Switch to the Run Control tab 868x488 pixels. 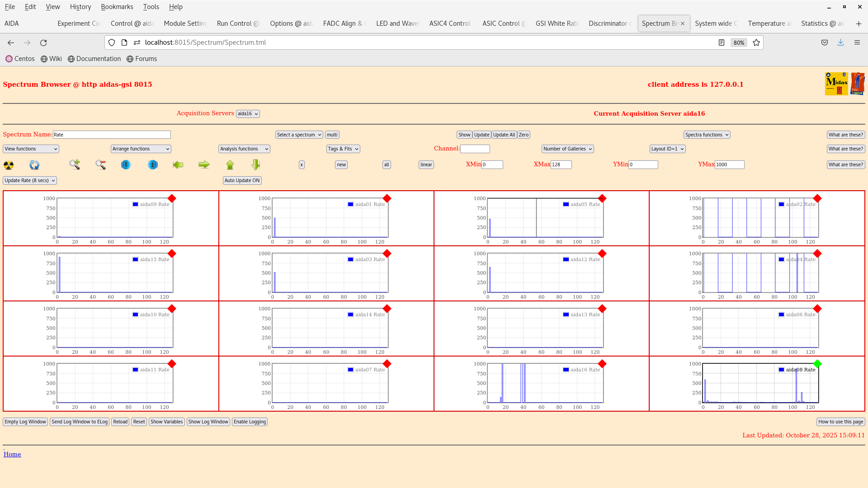pyautogui.click(x=237, y=23)
